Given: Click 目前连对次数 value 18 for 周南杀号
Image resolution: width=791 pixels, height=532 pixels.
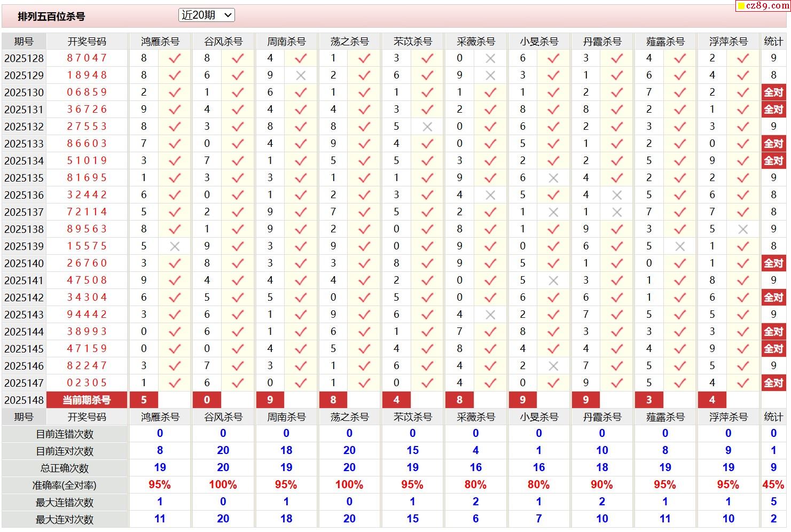Looking at the screenshot, I should tap(286, 451).
